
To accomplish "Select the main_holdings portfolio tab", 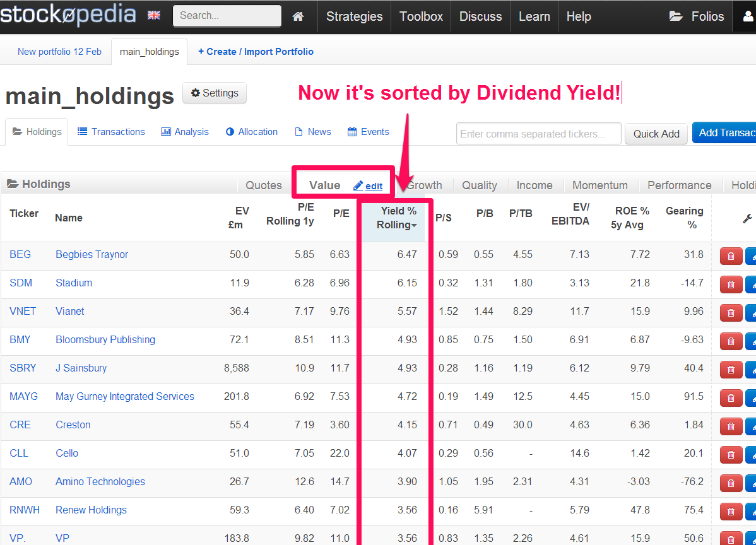I will [150, 52].
